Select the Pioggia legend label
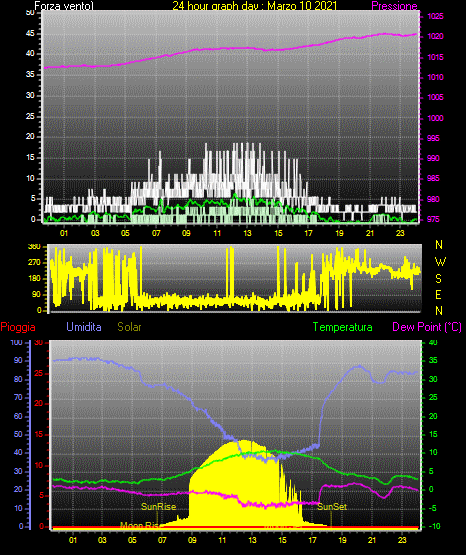Image resolution: width=466 pixels, height=555 pixels. [x=18, y=327]
